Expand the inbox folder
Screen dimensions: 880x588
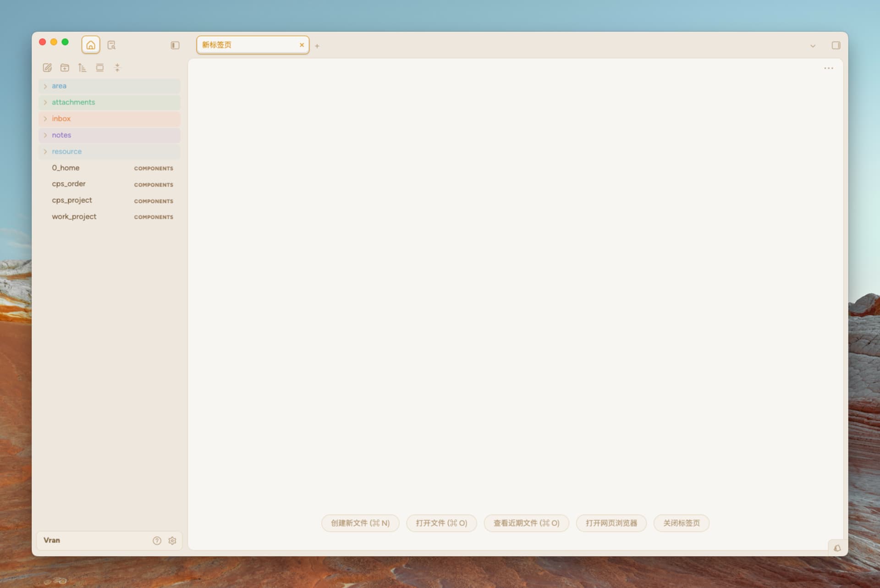[110, 119]
